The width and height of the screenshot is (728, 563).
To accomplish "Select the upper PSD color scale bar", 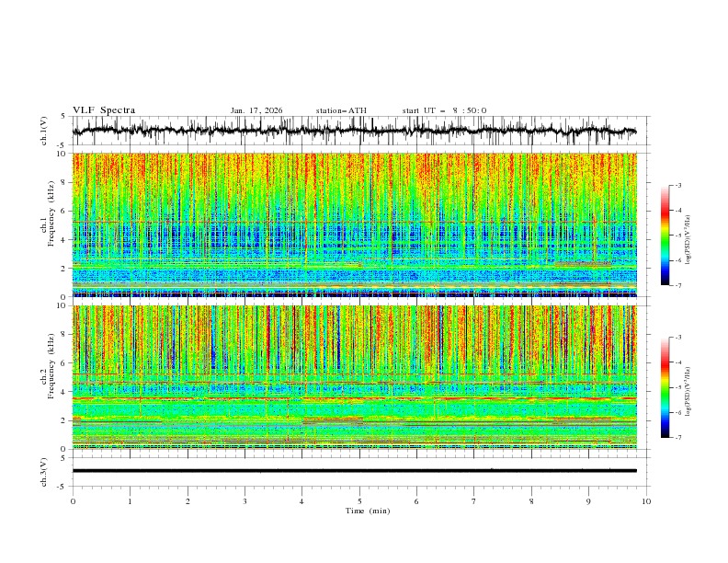I will point(665,236).
